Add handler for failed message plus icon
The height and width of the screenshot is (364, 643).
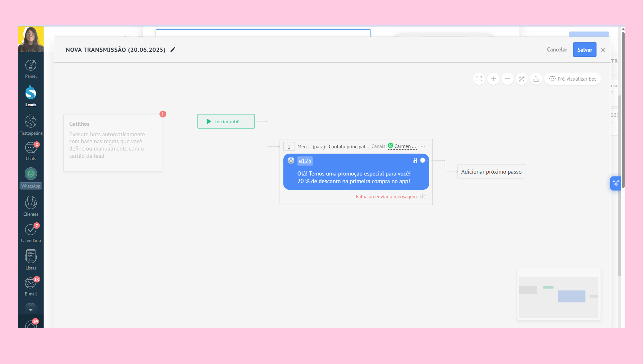coord(423,197)
